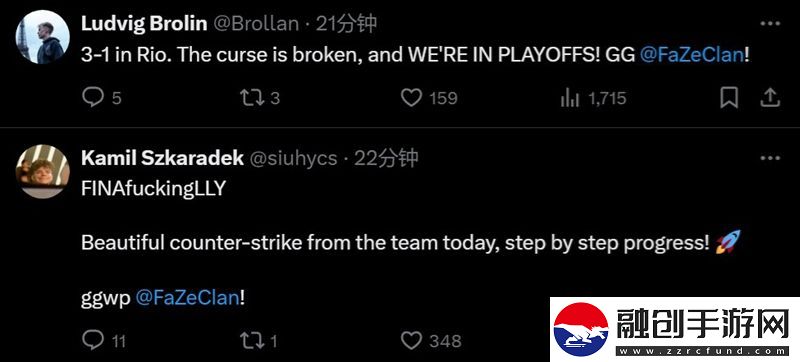Viewport: 800px width, 362px height.
Task: Open Kamil Szkaradek's profile avatar
Action: point(43,171)
